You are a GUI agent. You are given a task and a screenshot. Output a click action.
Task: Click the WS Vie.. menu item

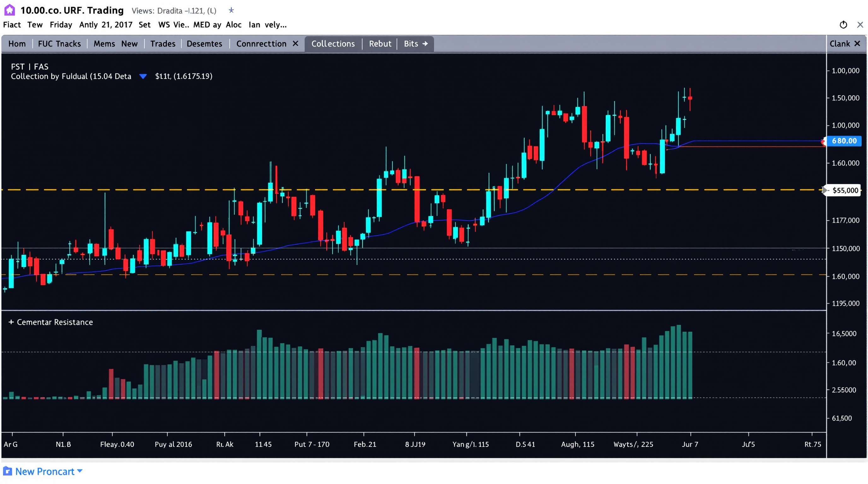coord(173,25)
